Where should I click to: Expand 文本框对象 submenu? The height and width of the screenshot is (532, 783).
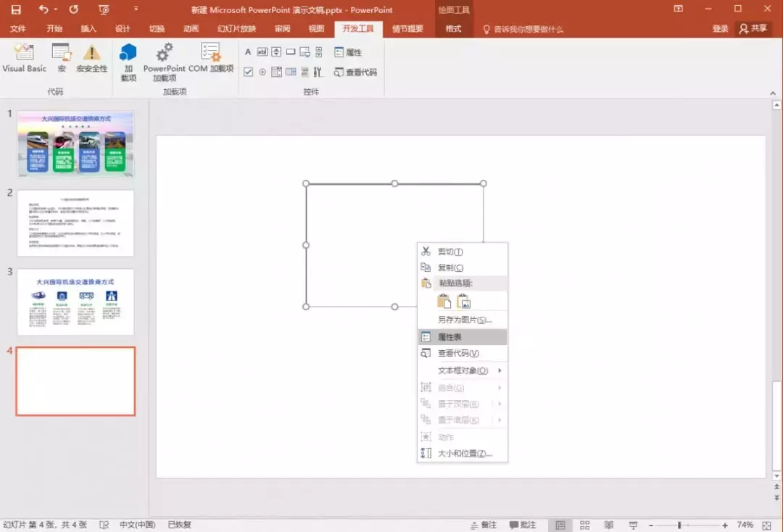tap(463, 370)
